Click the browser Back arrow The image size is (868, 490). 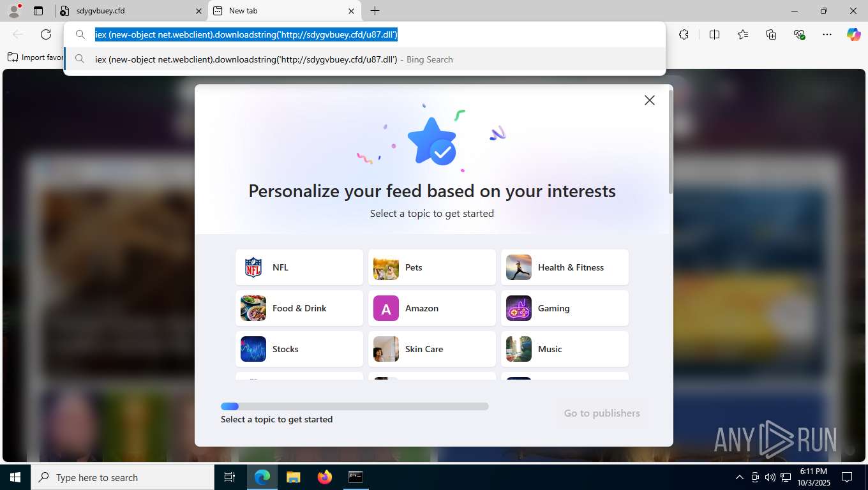coord(18,34)
